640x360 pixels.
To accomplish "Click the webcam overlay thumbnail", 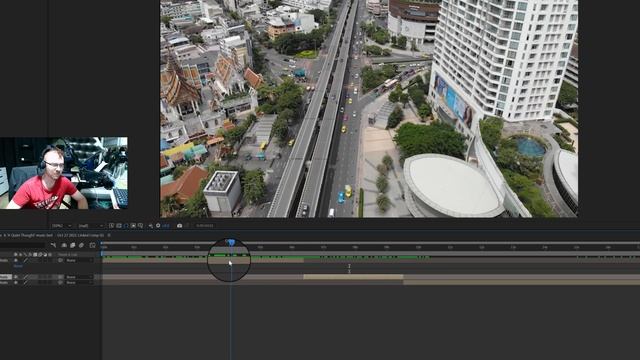I will pos(64,173).
